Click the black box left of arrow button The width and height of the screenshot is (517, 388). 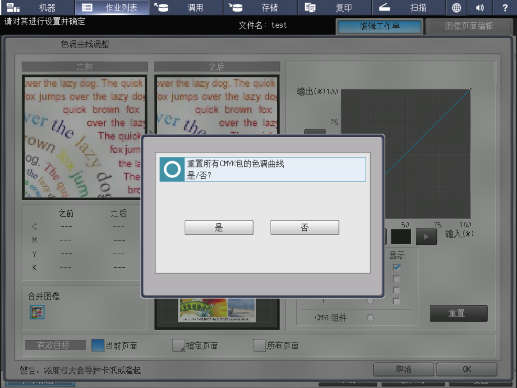(x=401, y=237)
